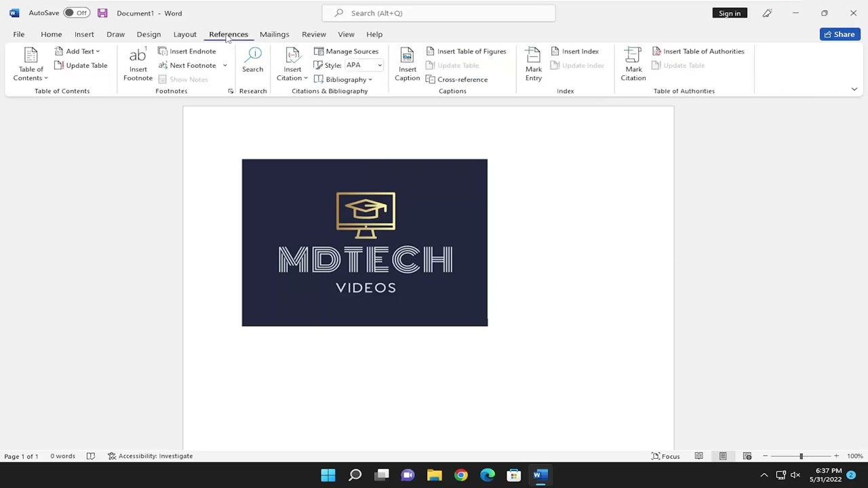Click the Share button

840,34
